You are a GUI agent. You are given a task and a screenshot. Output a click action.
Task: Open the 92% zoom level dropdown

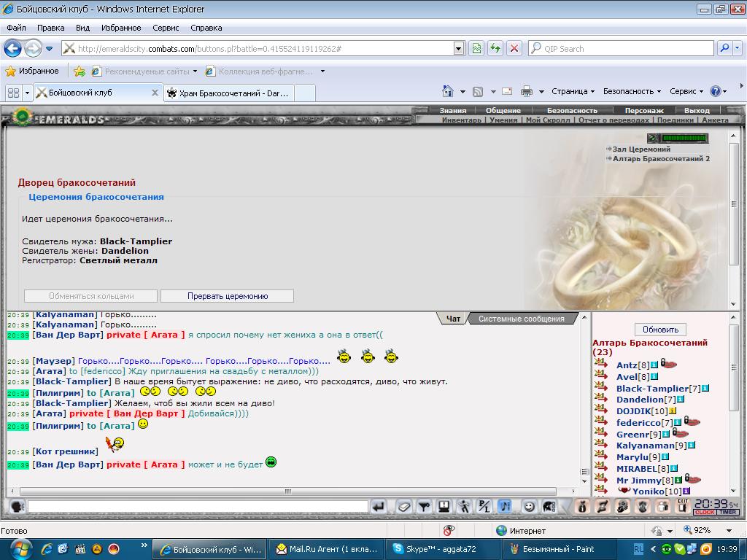pos(729,531)
